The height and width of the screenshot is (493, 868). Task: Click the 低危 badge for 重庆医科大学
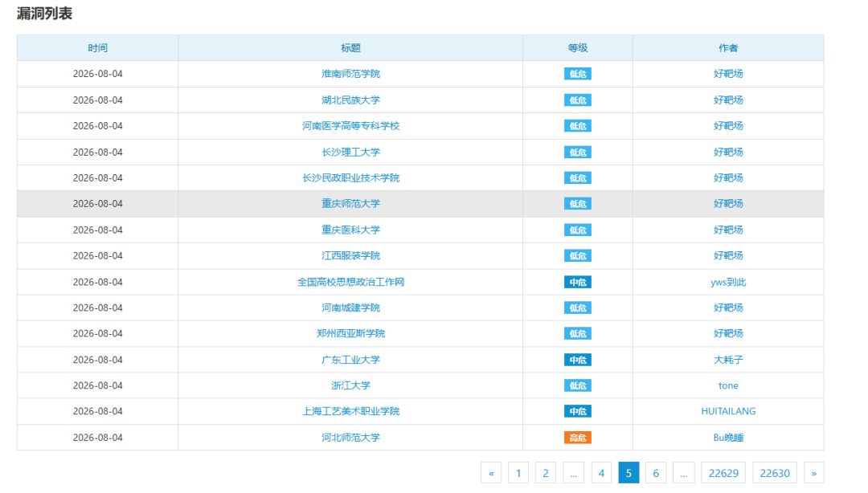click(x=577, y=230)
